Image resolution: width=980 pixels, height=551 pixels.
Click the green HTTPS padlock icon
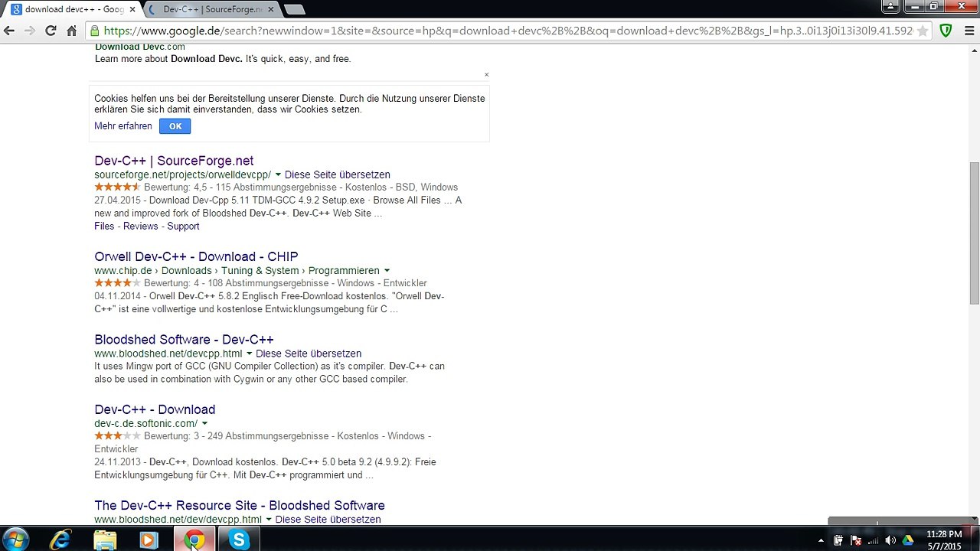(94, 31)
